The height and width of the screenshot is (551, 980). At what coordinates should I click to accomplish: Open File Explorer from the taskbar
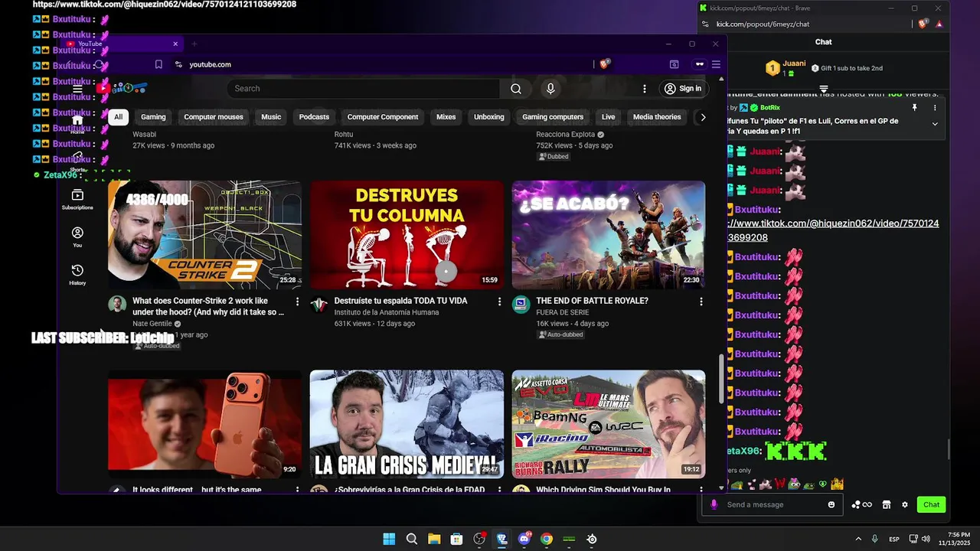tap(434, 539)
